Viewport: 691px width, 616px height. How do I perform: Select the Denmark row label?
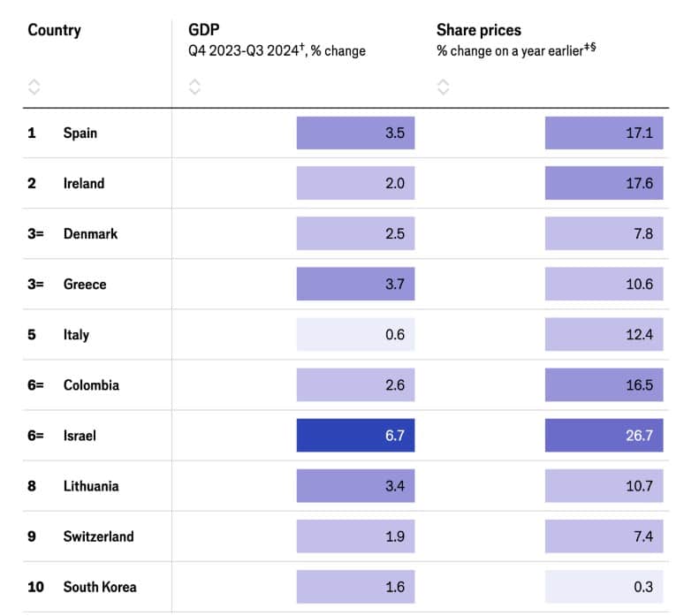tap(90, 234)
